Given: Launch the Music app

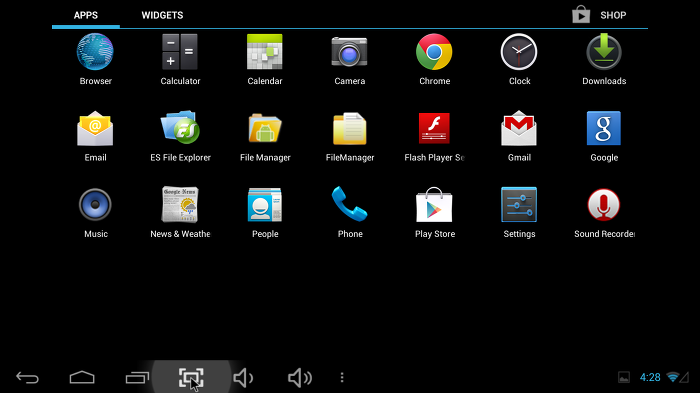Looking at the screenshot, I should click(95, 205).
